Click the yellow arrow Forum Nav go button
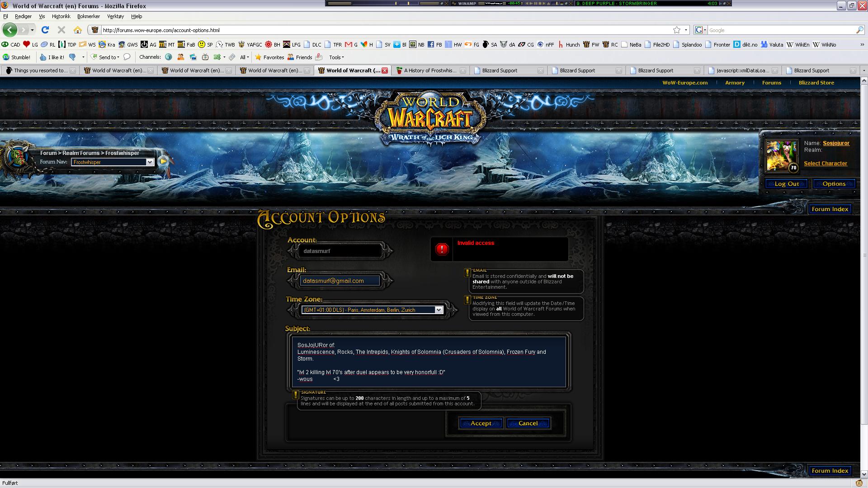The image size is (868, 488). click(163, 161)
